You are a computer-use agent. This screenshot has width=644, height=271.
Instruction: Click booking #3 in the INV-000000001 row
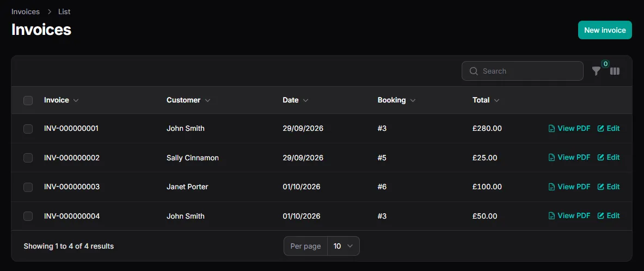(382, 128)
